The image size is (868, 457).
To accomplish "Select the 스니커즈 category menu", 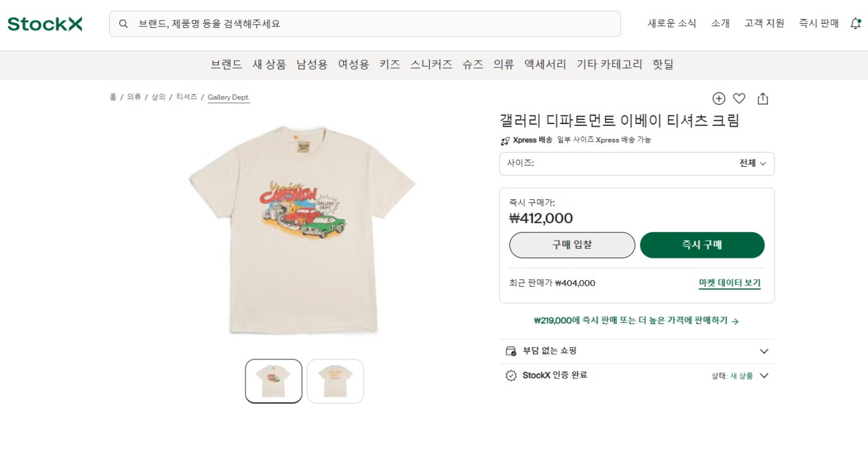I will [x=431, y=64].
